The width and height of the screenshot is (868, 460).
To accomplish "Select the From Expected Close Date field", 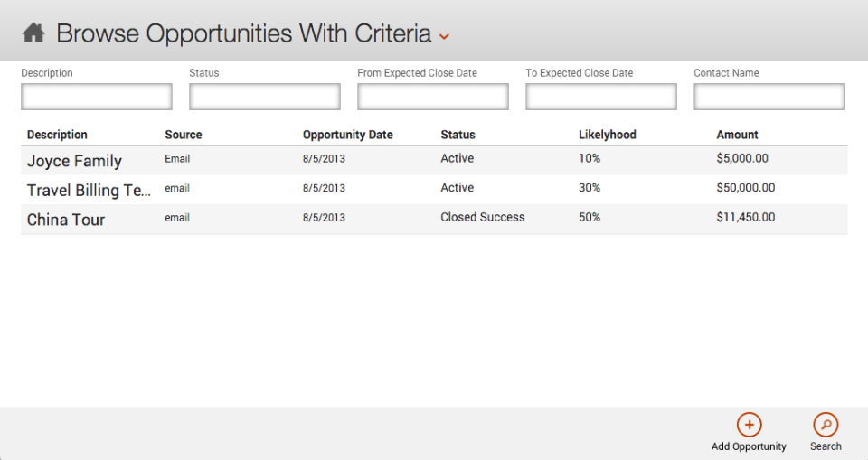I will pyautogui.click(x=433, y=97).
